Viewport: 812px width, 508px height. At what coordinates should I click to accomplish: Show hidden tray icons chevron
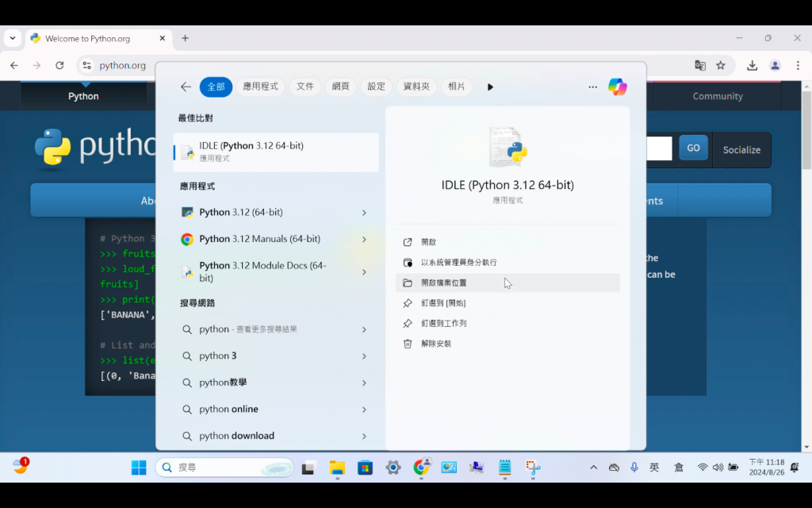coord(593,467)
